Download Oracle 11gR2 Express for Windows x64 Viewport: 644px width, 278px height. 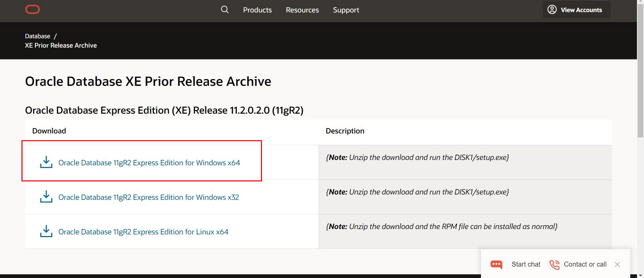(149, 163)
